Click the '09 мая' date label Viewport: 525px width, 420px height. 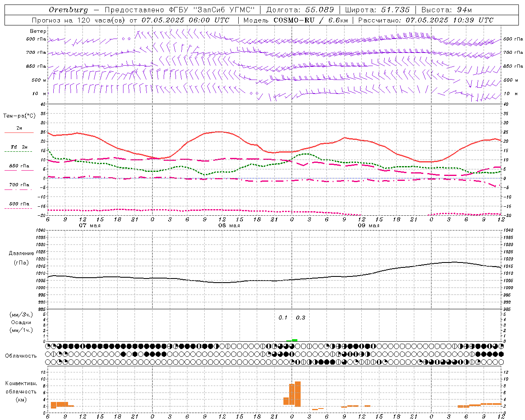click(x=368, y=226)
